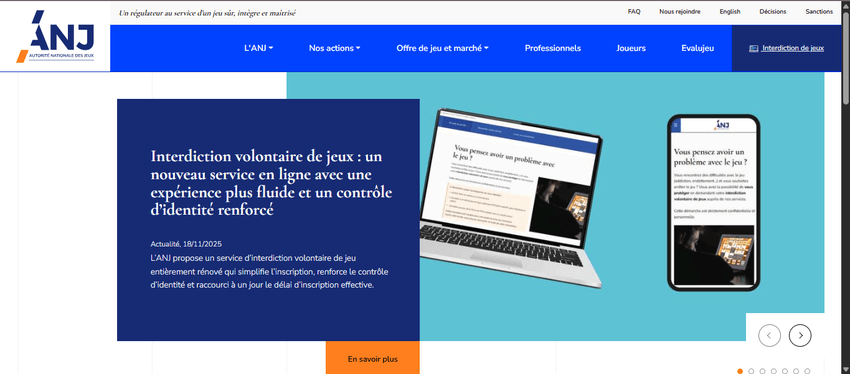This screenshot has width=850, height=374.
Task: Open the Evalujeu menu item
Action: pos(698,48)
